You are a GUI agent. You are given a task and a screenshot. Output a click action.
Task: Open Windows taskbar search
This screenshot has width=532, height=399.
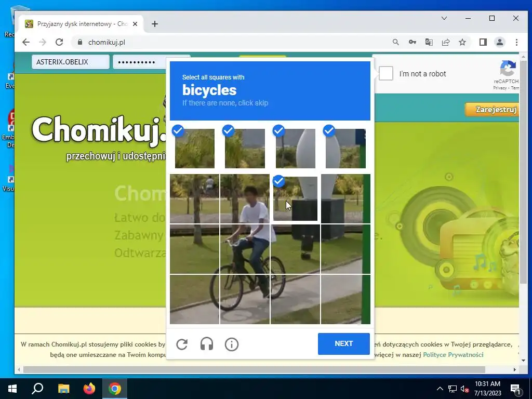point(37,389)
